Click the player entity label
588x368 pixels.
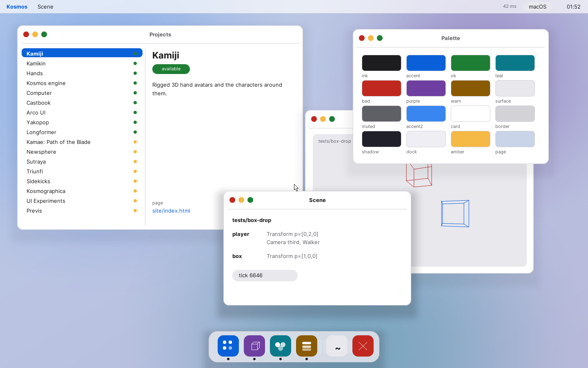tap(241, 234)
